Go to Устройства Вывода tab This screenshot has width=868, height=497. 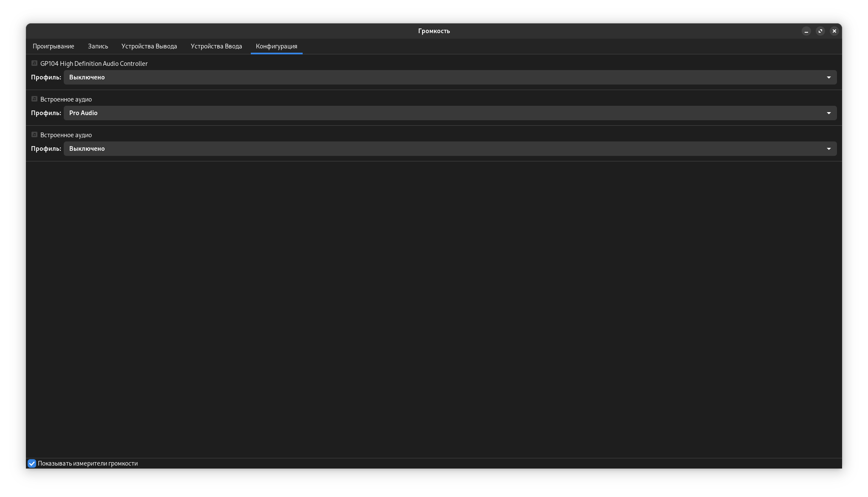point(149,46)
